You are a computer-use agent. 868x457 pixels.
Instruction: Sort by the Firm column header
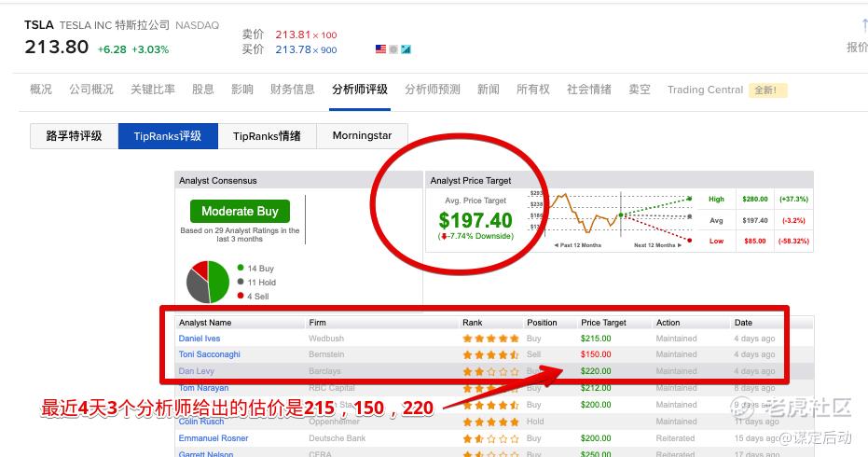pyautogui.click(x=317, y=323)
